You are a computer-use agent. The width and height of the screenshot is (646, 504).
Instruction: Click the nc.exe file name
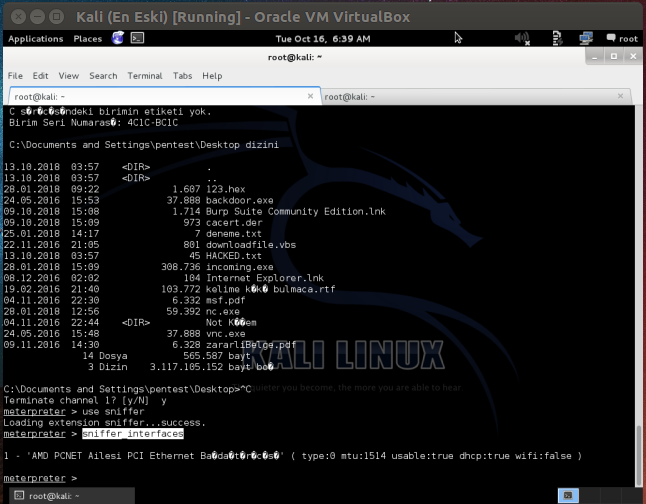222,312
